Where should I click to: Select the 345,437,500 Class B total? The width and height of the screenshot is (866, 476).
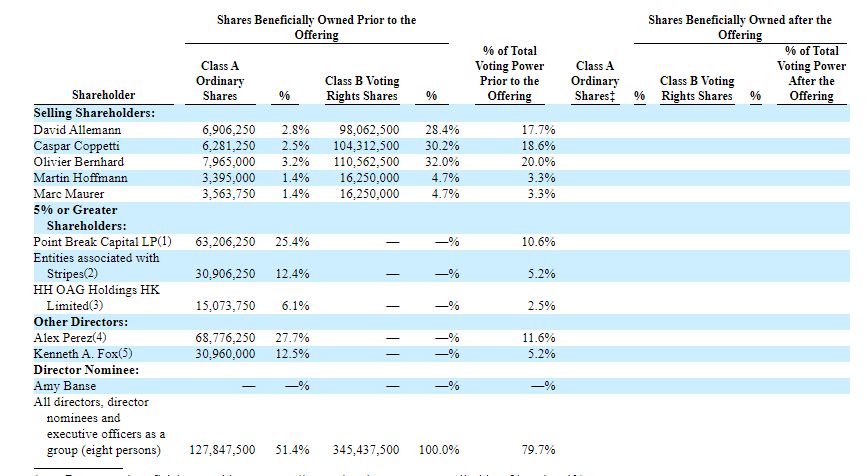366,450
